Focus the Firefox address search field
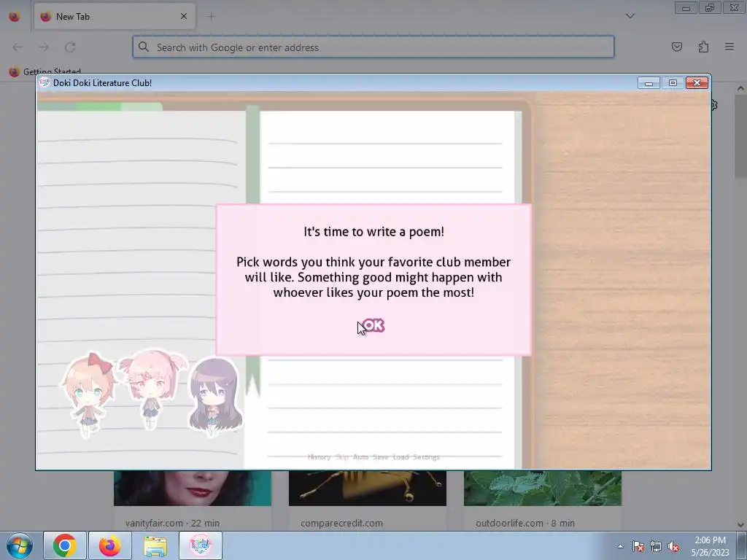747x560 pixels. point(373,47)
